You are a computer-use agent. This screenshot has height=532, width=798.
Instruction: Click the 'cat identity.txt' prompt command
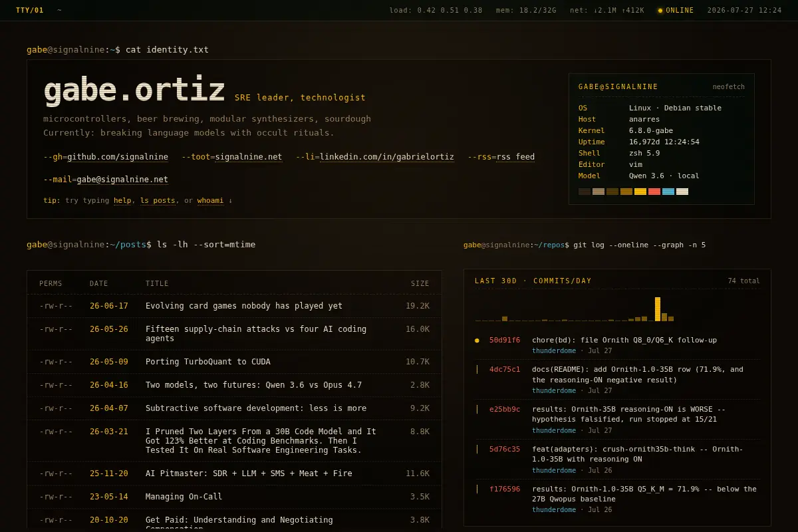coord(167,50)
